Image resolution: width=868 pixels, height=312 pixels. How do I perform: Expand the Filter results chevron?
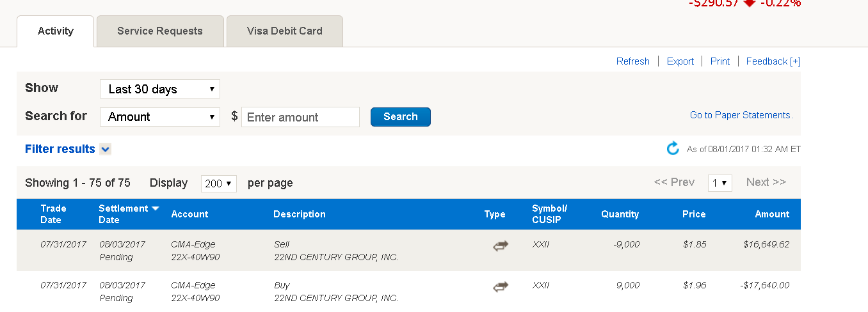(x=106, y=150)
